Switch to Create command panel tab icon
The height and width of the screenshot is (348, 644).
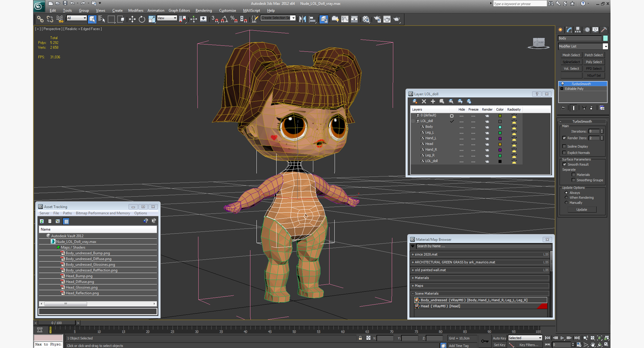[560, 30]
